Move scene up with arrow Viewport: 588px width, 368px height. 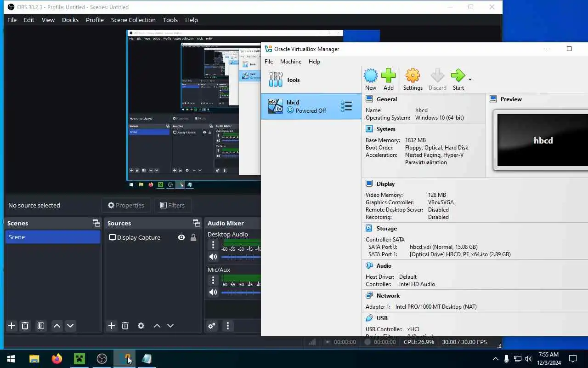click(57, 326)
